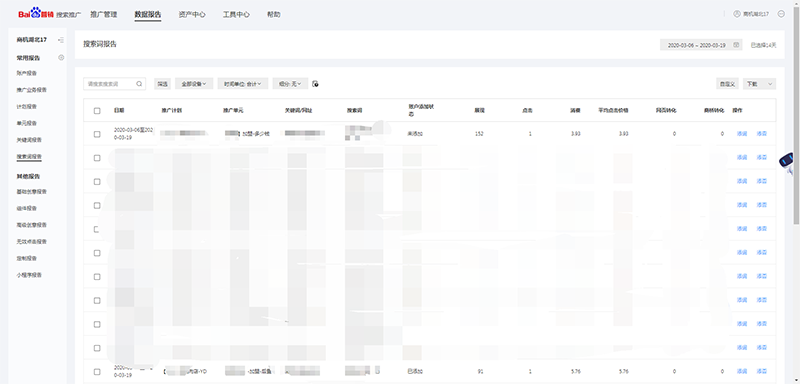Click the 搜索词报告 page title
The image size is (800, 384).
[x=100, y=44]
